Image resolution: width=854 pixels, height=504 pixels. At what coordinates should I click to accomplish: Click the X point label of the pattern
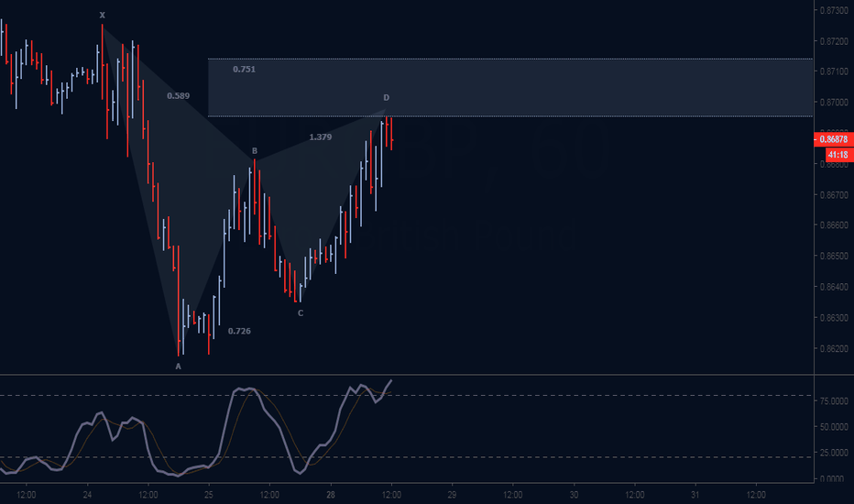(x=102, y=16)
